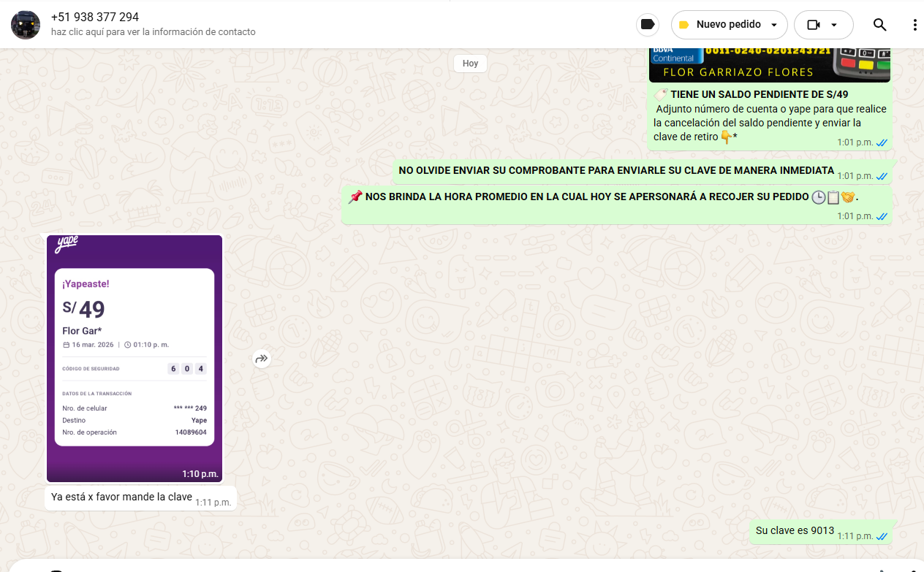Viewport: 924px width, 572px height.
Task: Click the +51 938 377 294 contact name
Action: (95, 17)
